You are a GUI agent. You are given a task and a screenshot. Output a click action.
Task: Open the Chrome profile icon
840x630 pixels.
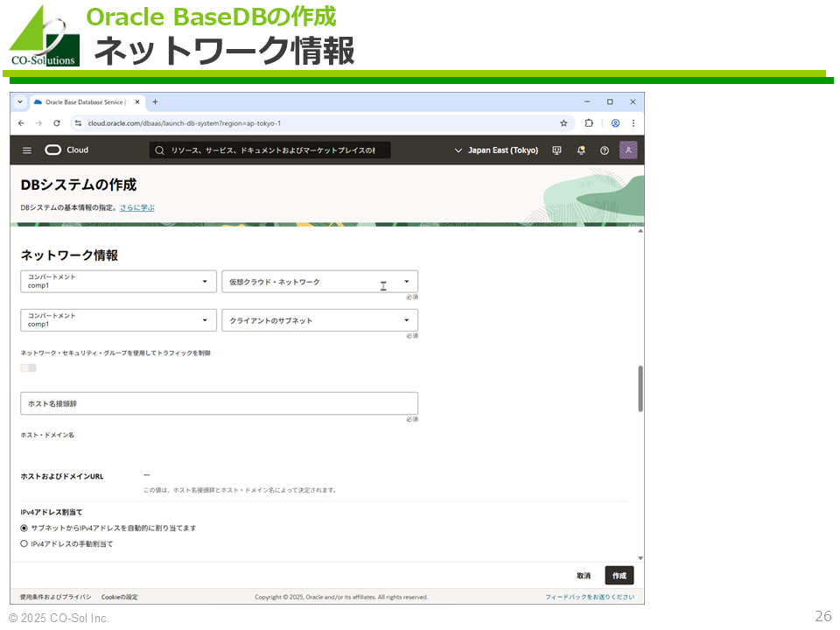pyautogui.click(x=615, y=123)
